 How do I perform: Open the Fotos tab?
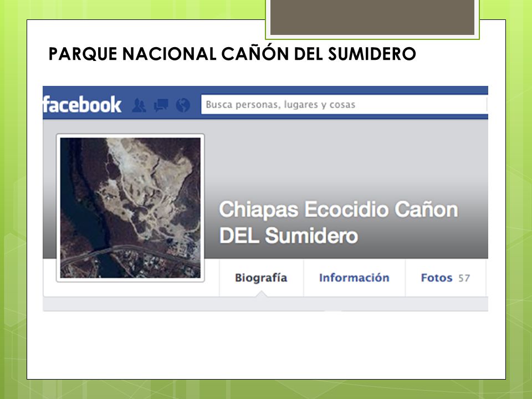[437, 278]
